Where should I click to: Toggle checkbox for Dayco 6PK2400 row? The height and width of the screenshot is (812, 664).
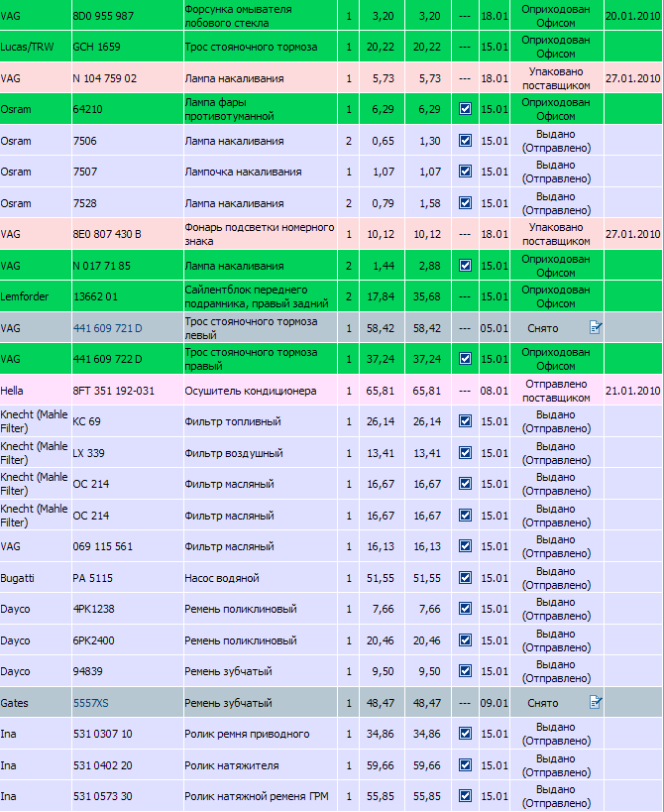pyautogui.click(x=465, y=640)
